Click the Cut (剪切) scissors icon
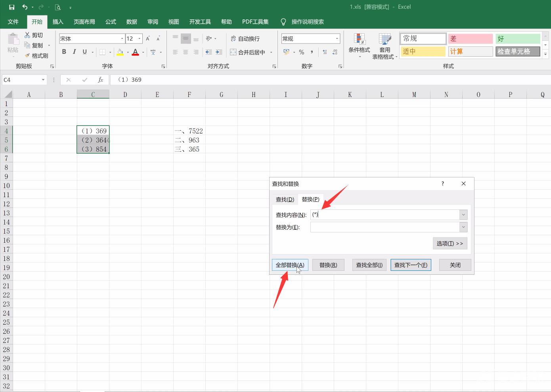551x392 pixels. [x=27, y=35]
